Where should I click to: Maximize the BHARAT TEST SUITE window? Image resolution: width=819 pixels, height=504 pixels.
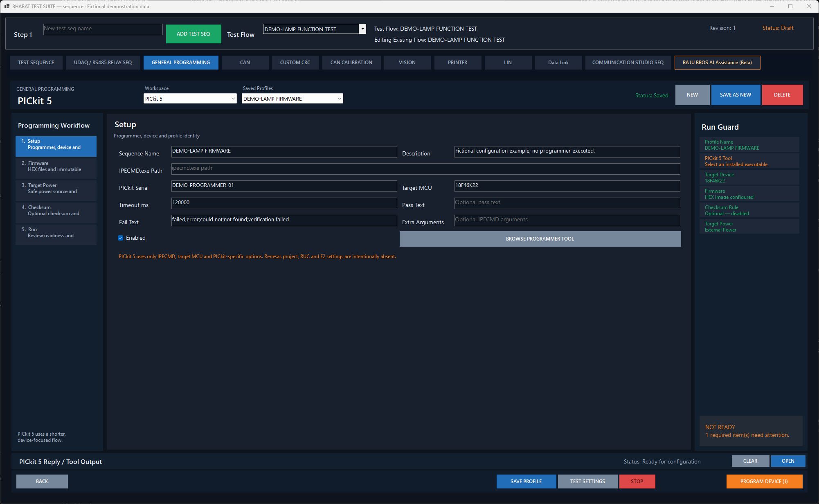click(790, 6)
